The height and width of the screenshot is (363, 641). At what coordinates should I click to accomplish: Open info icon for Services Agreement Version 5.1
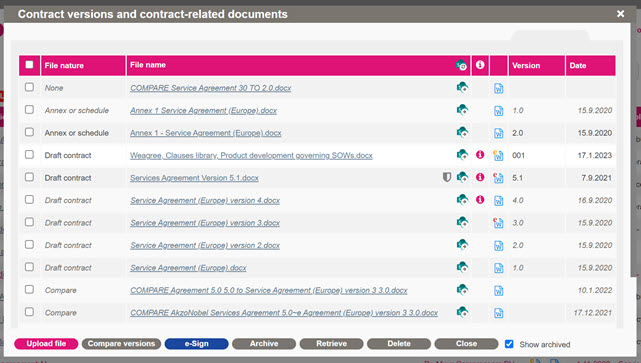click(x=480, y=177)
